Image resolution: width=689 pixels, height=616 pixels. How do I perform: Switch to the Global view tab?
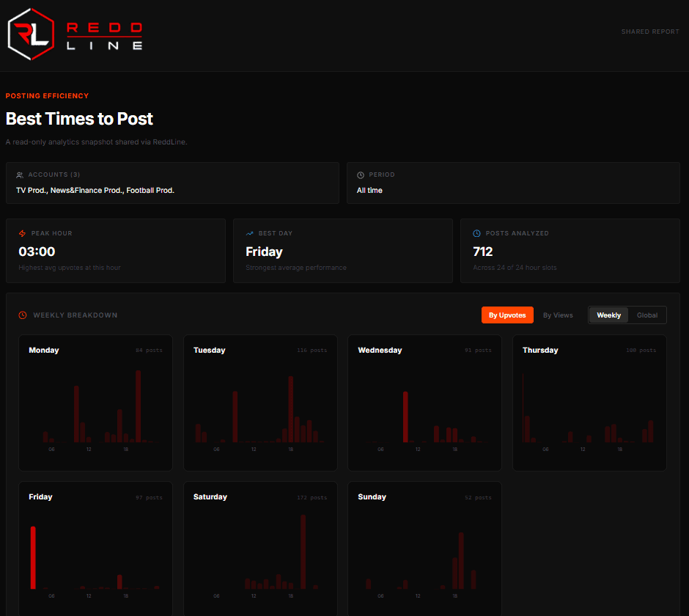(x=647, y=315)
